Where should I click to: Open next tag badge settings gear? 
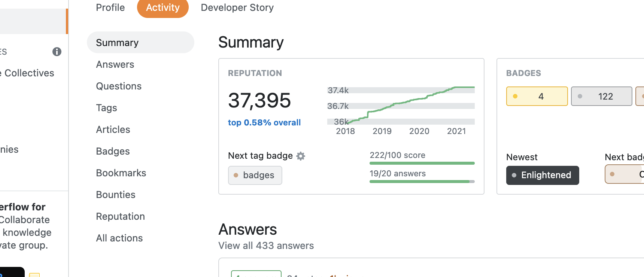[x=301, y=156]
